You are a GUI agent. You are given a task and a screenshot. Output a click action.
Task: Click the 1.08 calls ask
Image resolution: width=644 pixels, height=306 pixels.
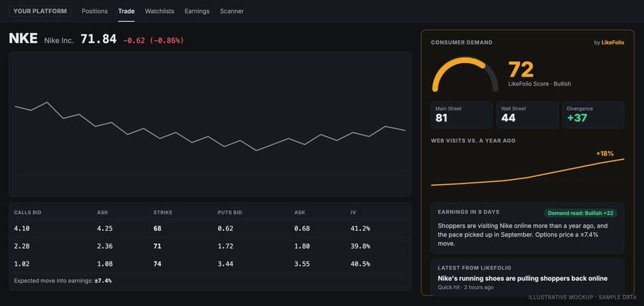click(x=104, y=264)
